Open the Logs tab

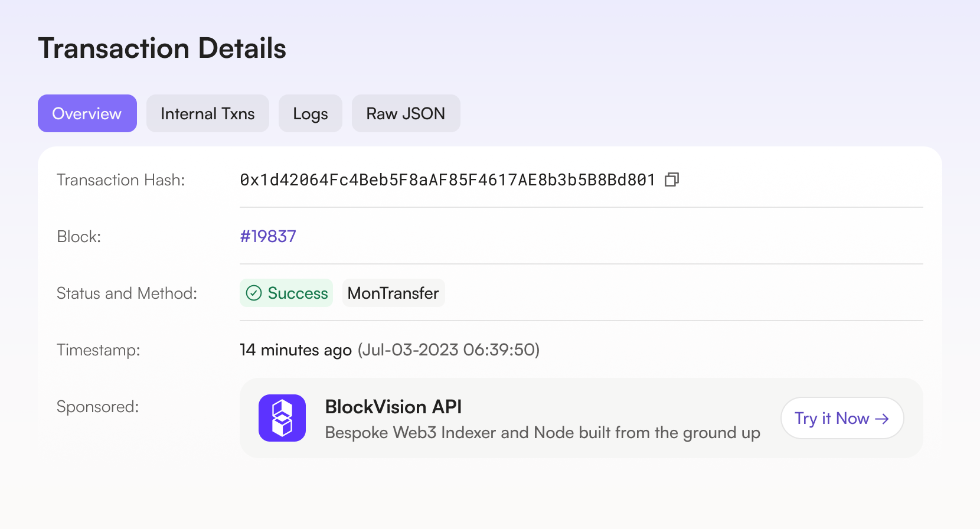pos(311,113)
